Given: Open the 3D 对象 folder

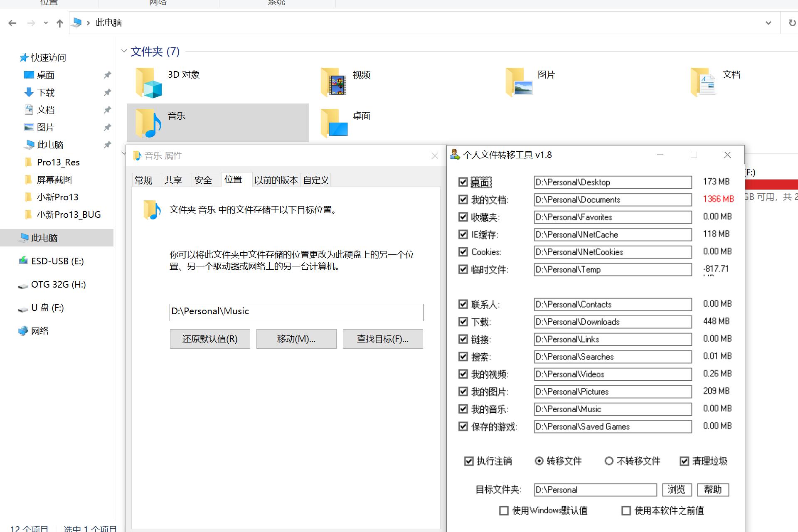Looking at the screenshot, I should tap(183, 75).
